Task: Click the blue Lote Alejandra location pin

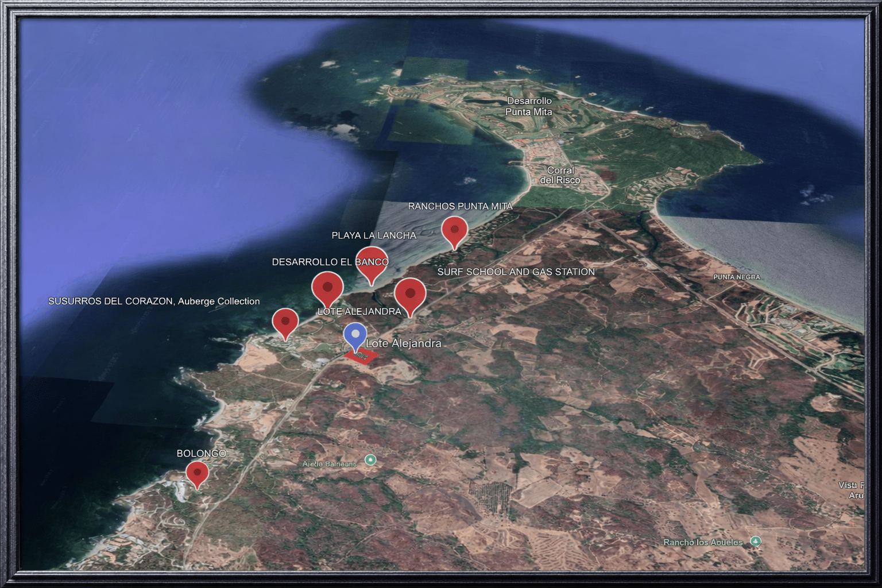Action: tap(355, 336)
